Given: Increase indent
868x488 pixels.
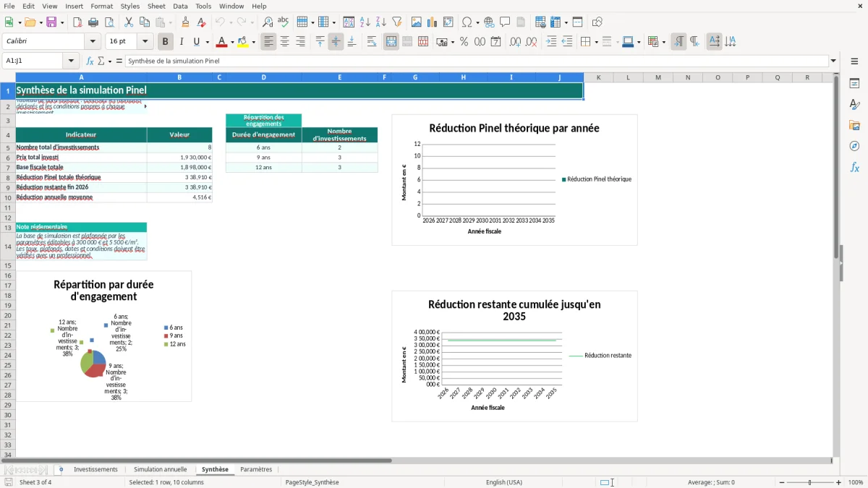Looking at the screenshot, I should (551, 42).
